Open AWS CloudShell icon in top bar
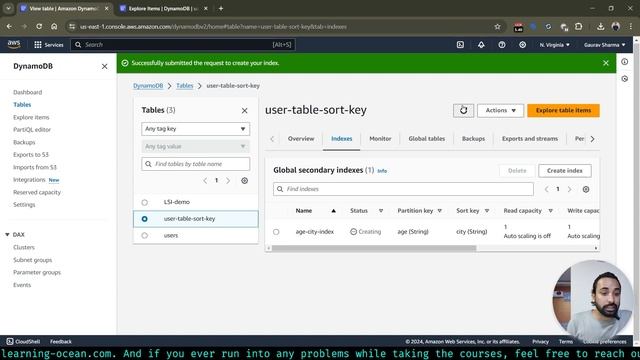The width and height of the screenshot is (640, 360). (460, 45)
